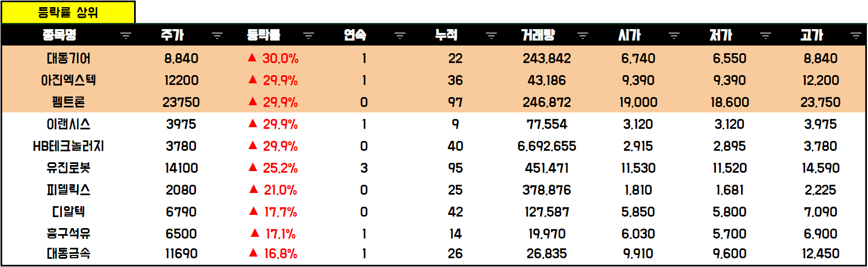Click the 유진로봇 stock name
This screenshot has width=868, height=267.
68,168
